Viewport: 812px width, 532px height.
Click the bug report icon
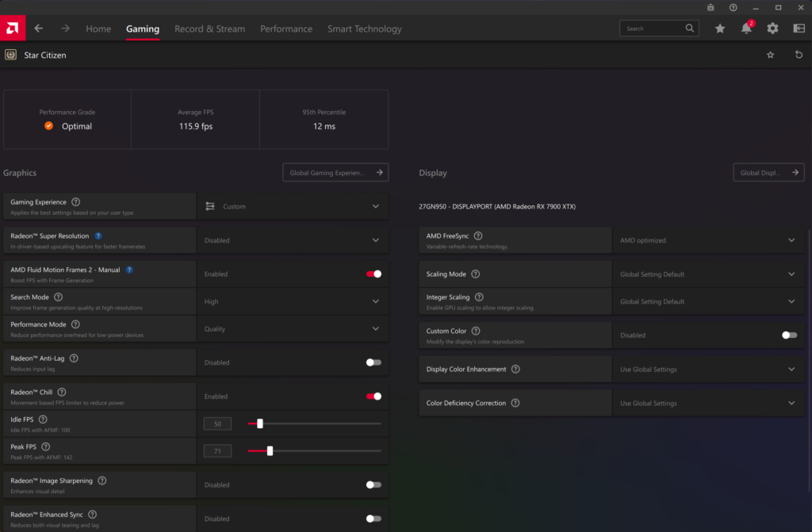[710, 7]
